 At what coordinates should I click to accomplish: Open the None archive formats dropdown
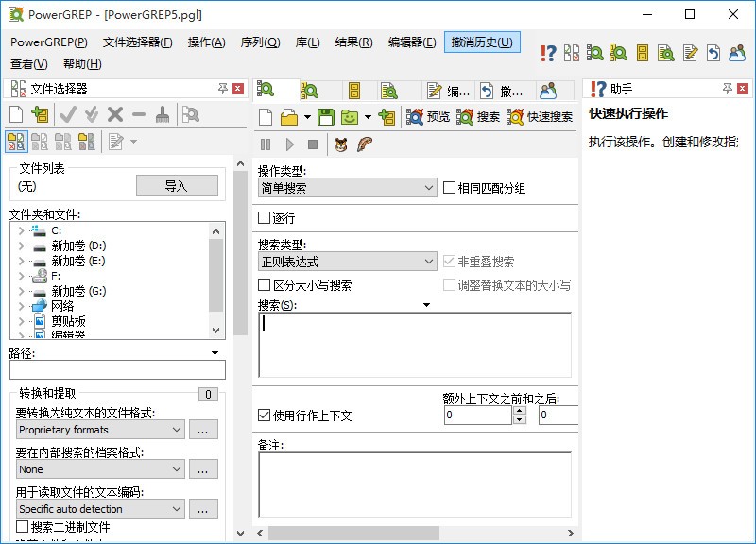[100, 468]
